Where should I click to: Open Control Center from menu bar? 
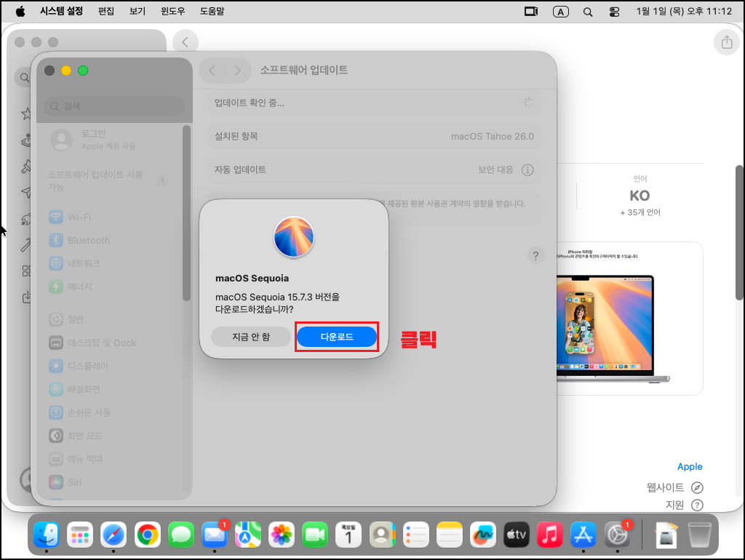click(x=614, y=12)
